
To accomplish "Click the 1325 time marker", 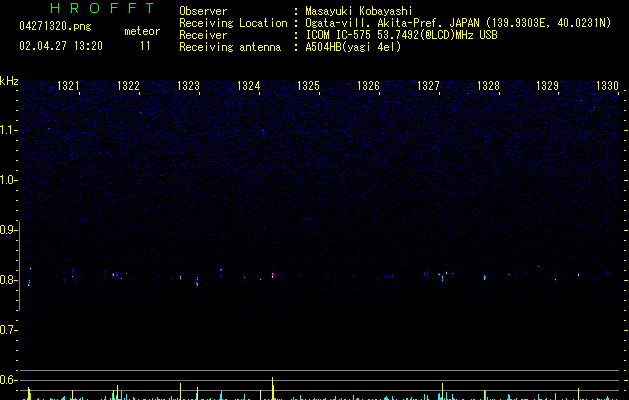I will (308, 85).
